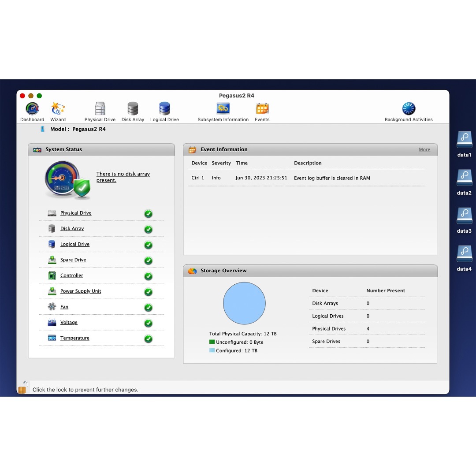Launch the Wizard from the toolbar

tap(58, 112)
